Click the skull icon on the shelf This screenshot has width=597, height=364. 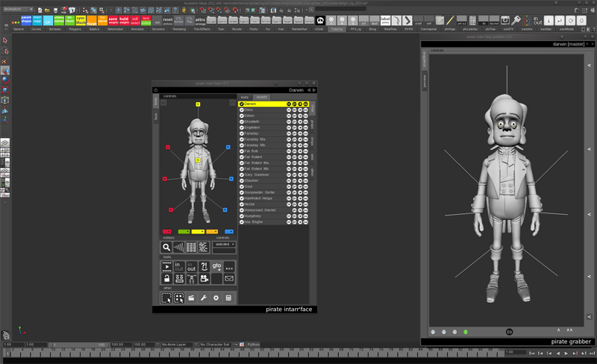(x=320, y=21)
